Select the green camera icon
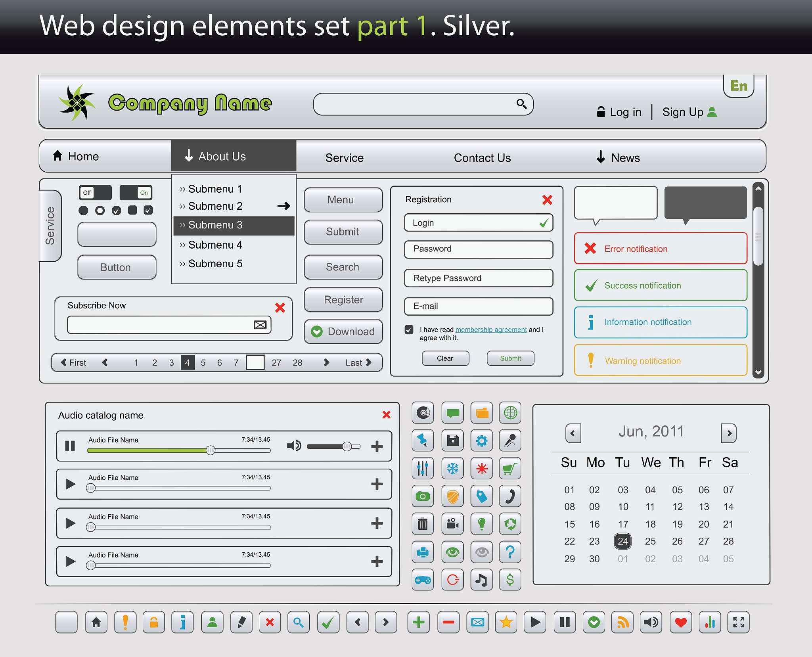 pyautogui.click(x=423, y=496)
